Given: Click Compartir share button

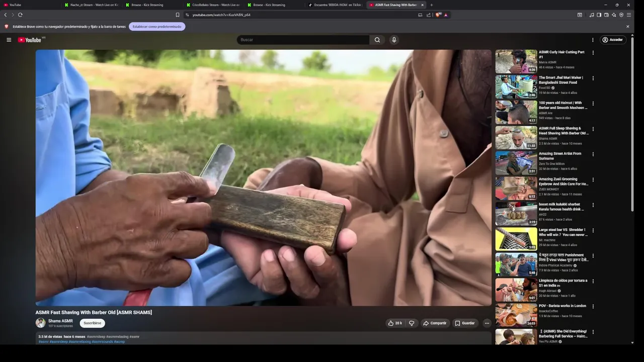Looking at the screenshot, I should [435, 323].
